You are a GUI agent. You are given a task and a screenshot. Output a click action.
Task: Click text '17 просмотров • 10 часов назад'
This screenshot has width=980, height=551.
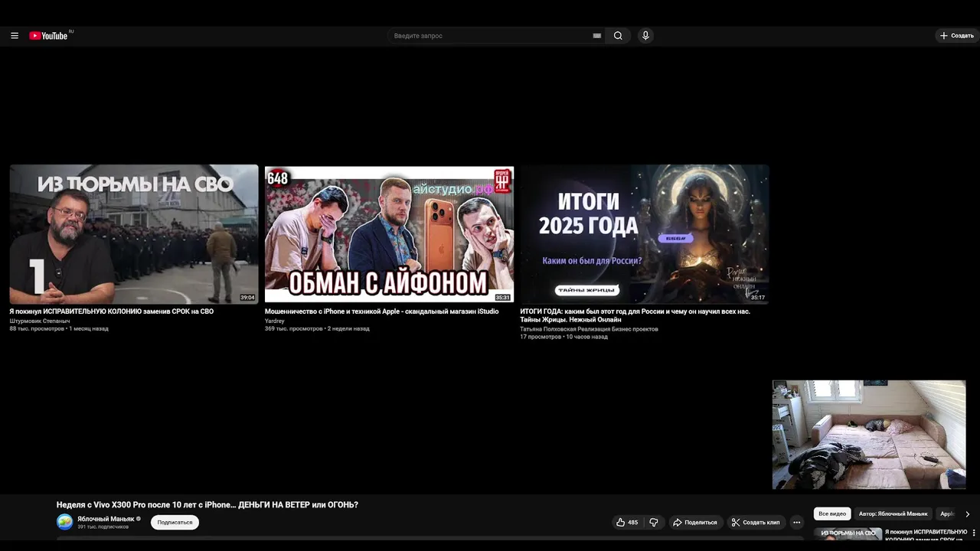pos(563,337)
